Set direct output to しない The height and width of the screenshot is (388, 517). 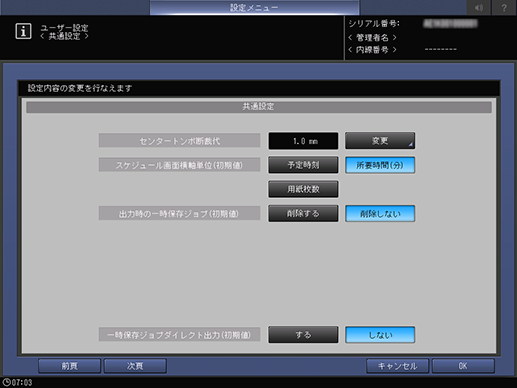[380, 335]
